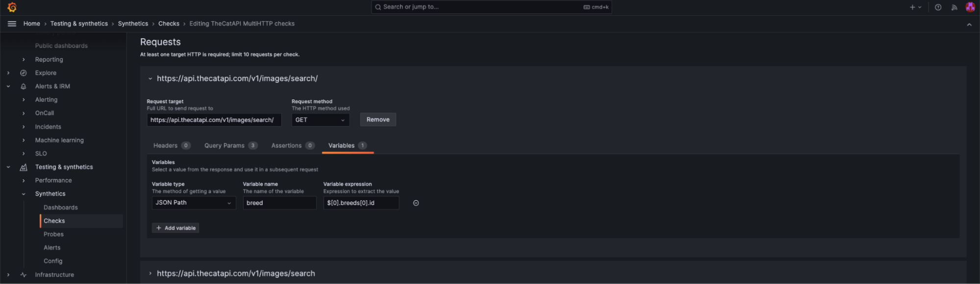This screenshot has width=980, height=284.
Task: Expand the Infrastructure section chevron
Action: 8,275
